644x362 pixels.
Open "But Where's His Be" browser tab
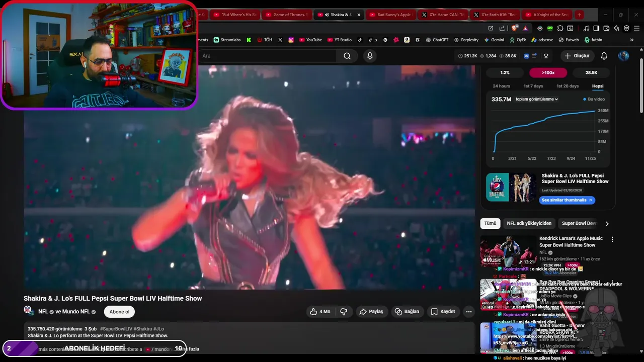click(234, 15)
